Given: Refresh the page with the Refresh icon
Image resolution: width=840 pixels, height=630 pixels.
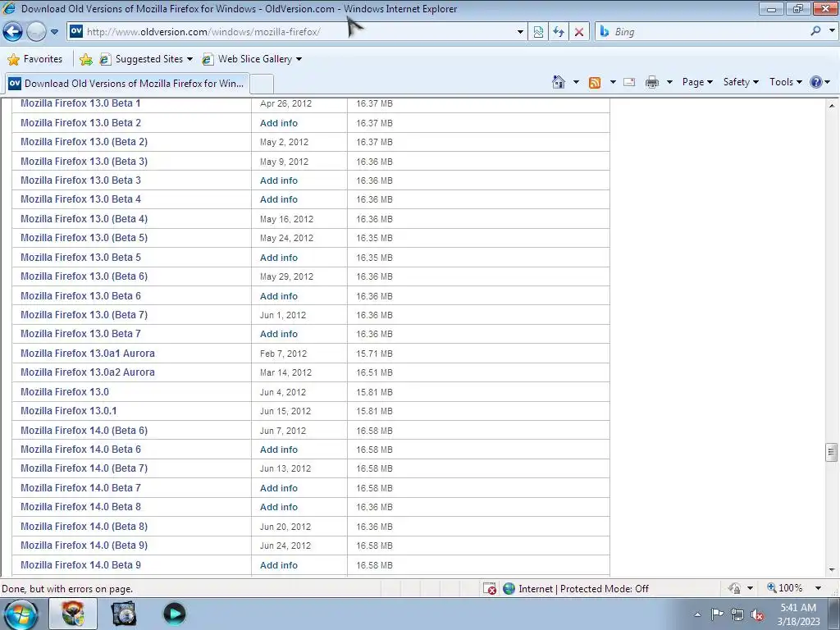Looking at the screenshot, I should coord(559,32).
